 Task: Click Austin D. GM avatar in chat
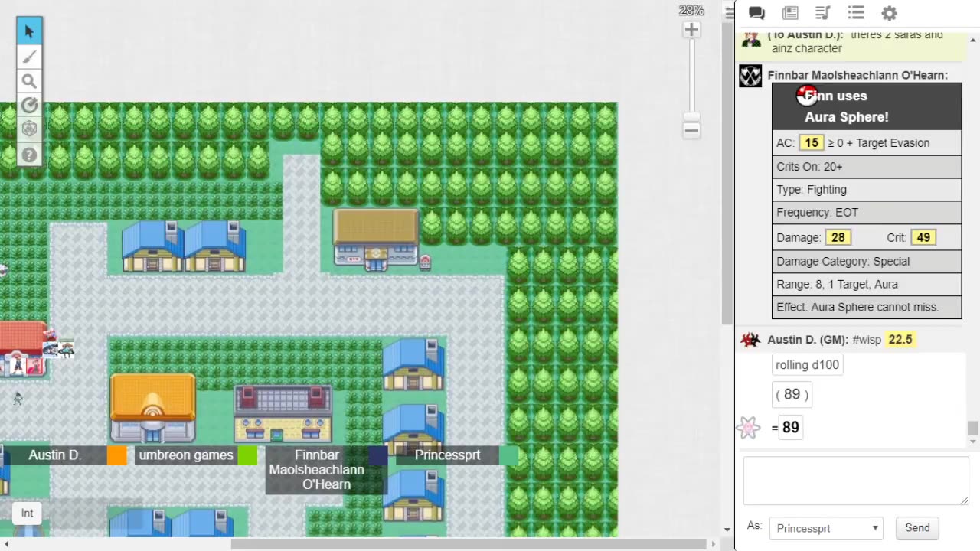click(x=750, y=340)
